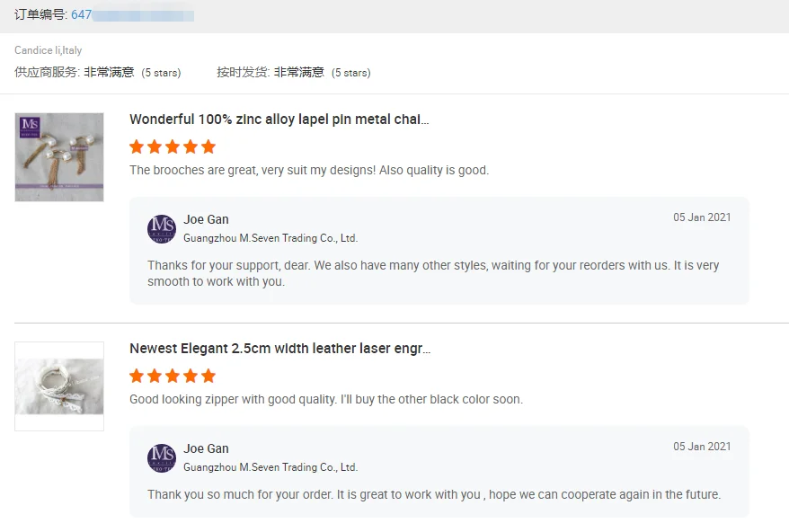This screenshot has width=789, height=532.
Task: Click Guangzhou M.Seven Trading Co. in the second reply
Action: 270,467
